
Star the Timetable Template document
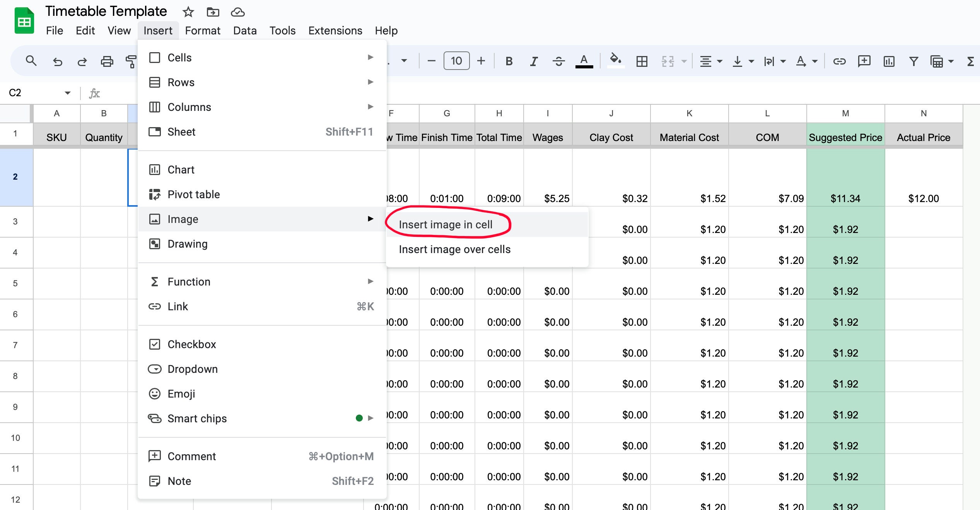point(188,12)
